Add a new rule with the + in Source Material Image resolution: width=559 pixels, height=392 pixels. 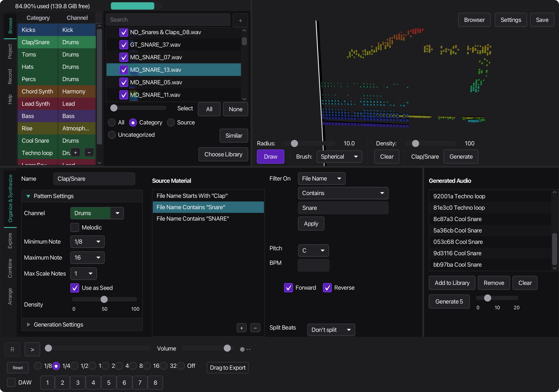242,328
